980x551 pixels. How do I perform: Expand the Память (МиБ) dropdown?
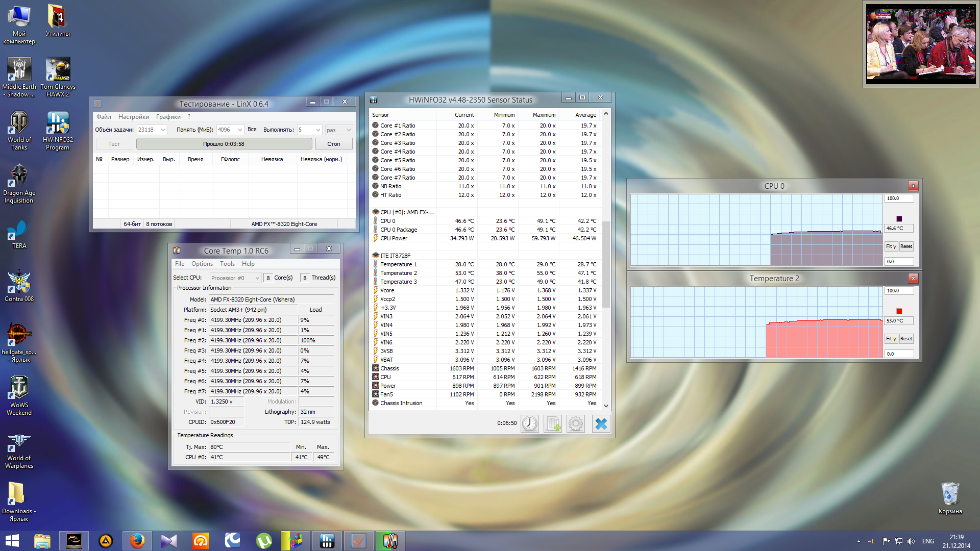coord(240,130)
